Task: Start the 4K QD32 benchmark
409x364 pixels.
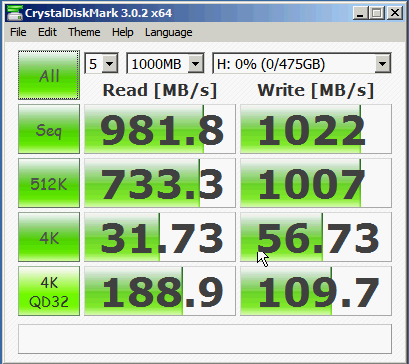Action: click(49, 291)
